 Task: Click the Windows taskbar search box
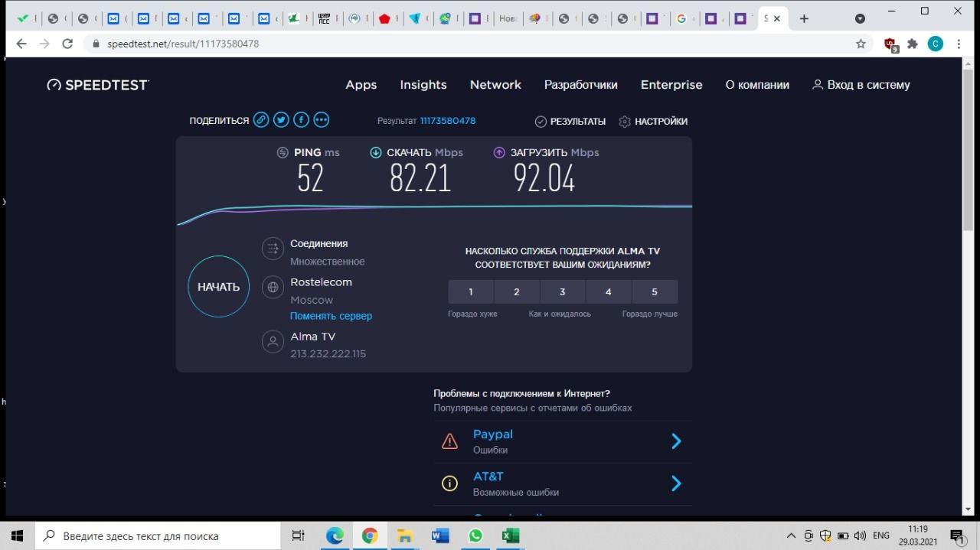pyautogui.click(x=158, y=536)
